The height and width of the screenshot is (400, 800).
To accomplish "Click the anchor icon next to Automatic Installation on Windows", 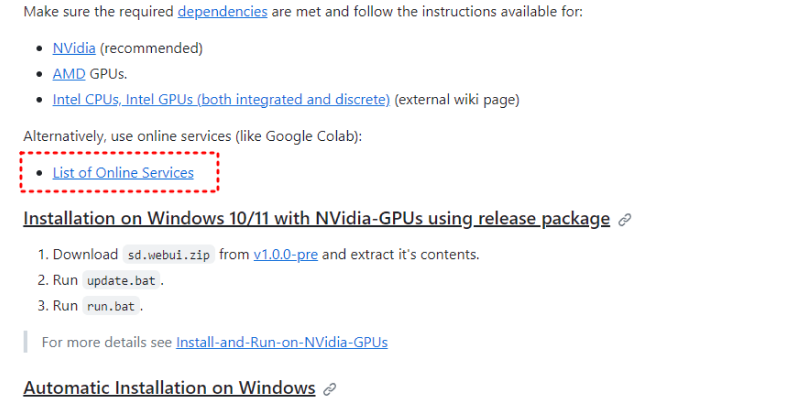I will (x=330, y=388).
